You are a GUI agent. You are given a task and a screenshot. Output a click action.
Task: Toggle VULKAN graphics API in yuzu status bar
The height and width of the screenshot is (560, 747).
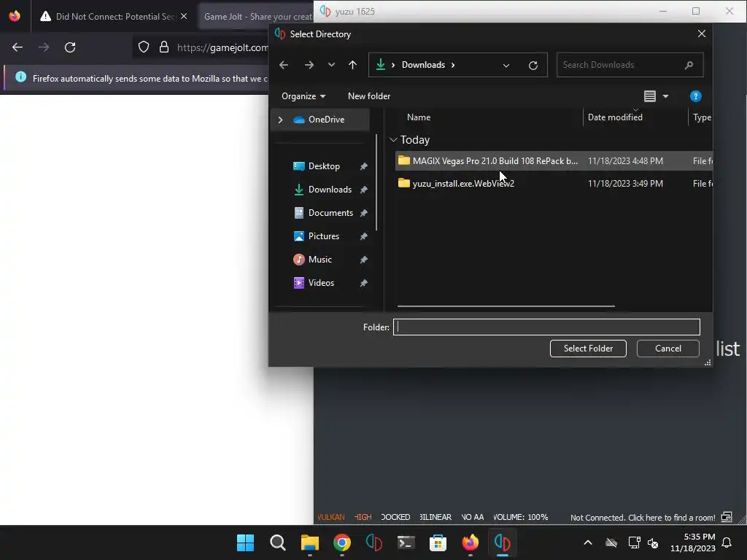[x=330, y=517]
